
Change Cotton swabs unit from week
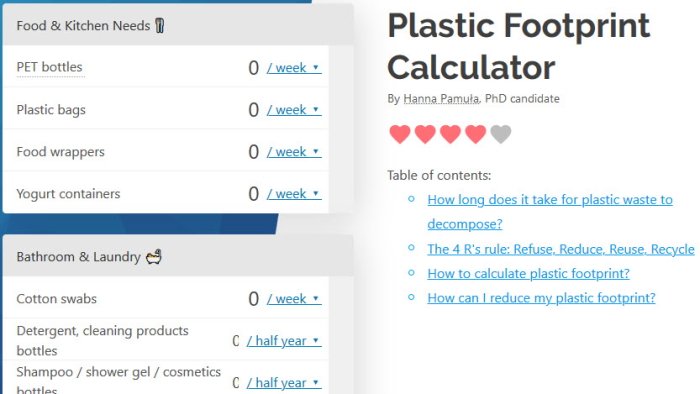[294, 299]
